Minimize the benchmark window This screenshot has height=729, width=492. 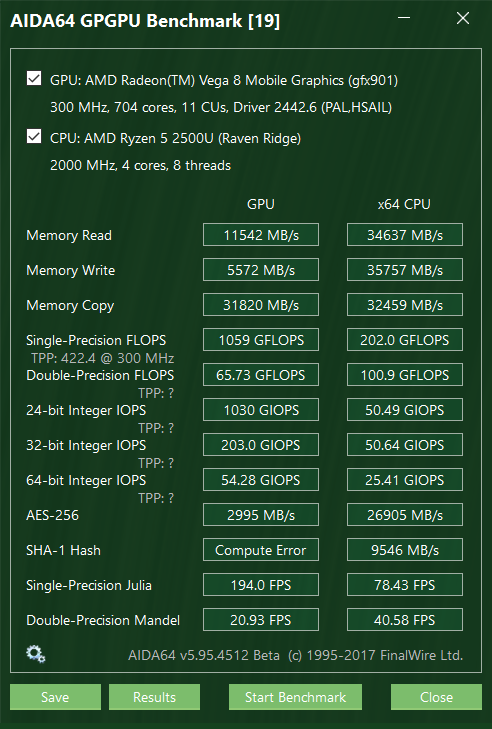404,19
